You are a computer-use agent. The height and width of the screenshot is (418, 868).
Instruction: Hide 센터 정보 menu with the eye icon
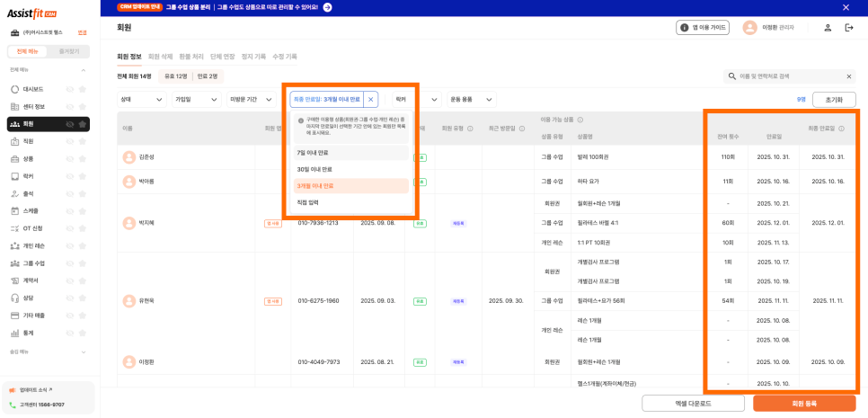(x=69, y=107)
